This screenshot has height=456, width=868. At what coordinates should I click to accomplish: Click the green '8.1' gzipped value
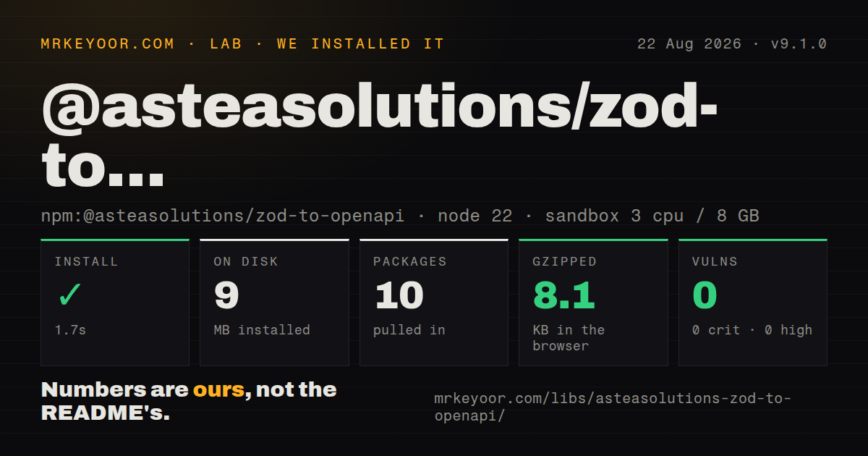(x=563, y=295)
